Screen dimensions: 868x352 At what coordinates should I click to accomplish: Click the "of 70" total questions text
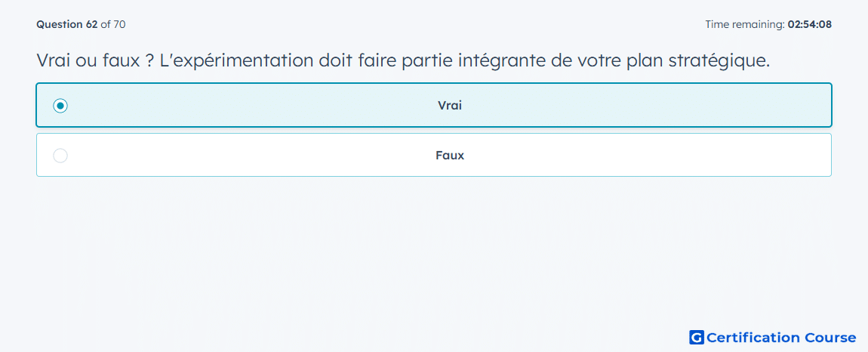[x=113, y=24]
